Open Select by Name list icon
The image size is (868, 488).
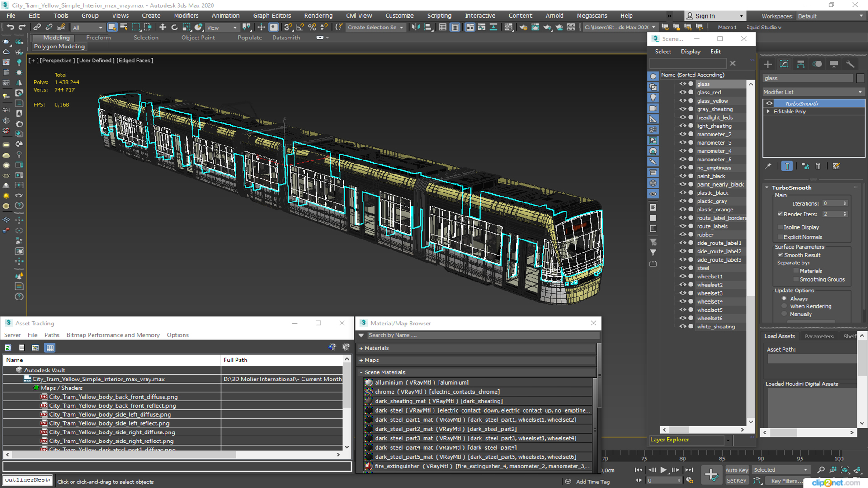tap(123, 28)
